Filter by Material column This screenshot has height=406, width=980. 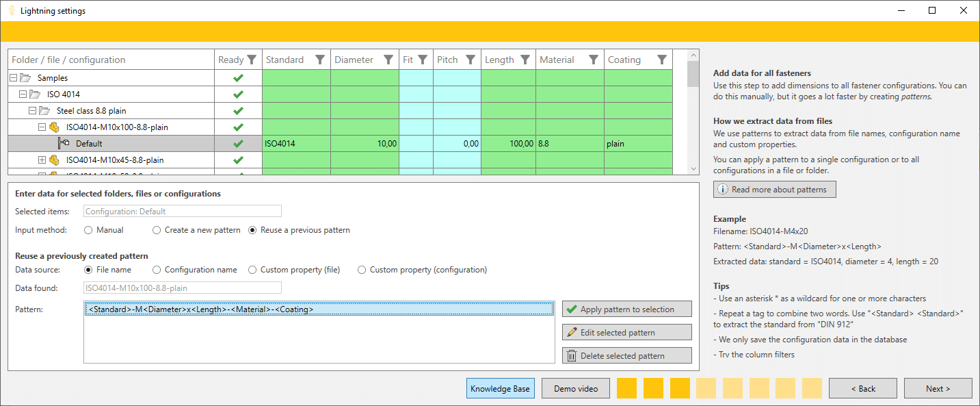(x=594, y=60)
